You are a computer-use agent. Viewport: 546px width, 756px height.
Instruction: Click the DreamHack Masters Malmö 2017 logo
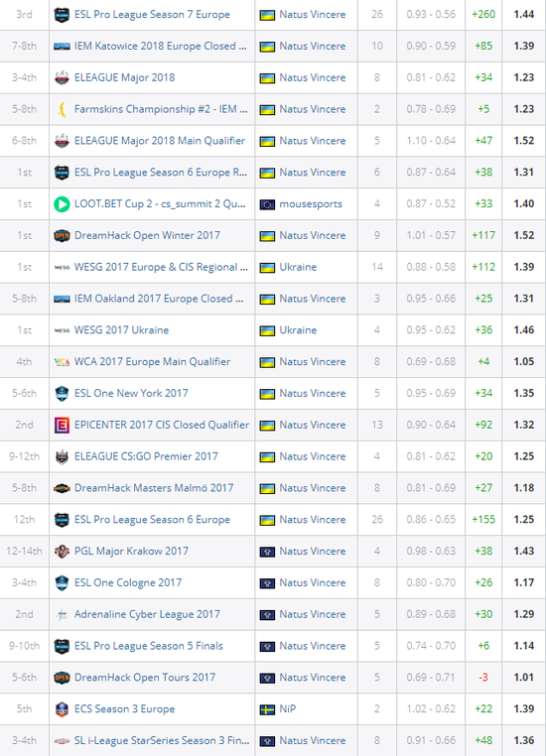(62, 488)
